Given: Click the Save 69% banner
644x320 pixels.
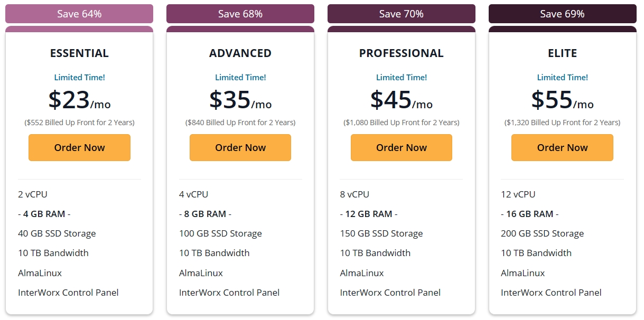Looking at the screenshot, I should (x=562, y=14).
